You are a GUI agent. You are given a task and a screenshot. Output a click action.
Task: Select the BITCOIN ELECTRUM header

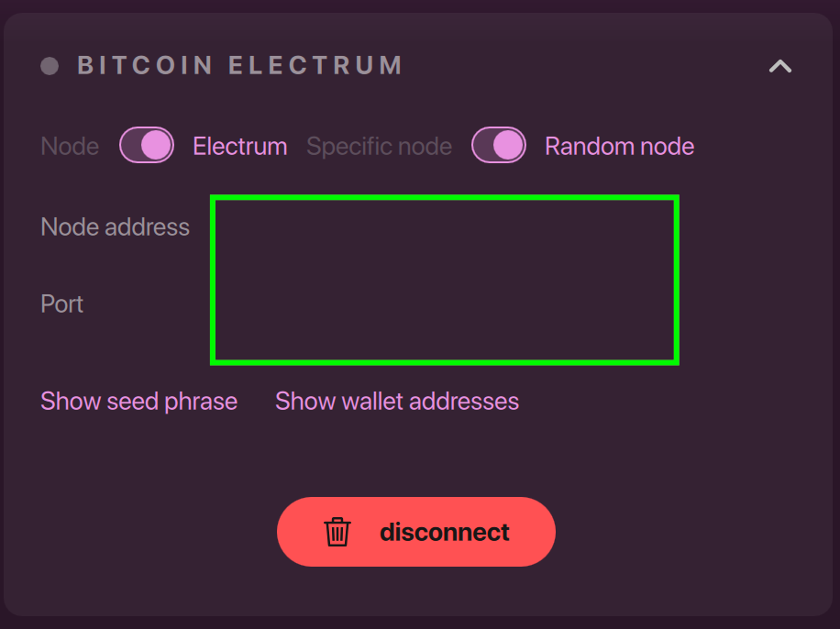point(240,65)
